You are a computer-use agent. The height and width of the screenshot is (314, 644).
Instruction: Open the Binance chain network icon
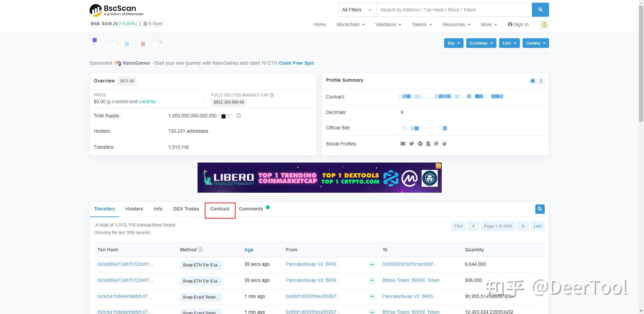point(544,24)
